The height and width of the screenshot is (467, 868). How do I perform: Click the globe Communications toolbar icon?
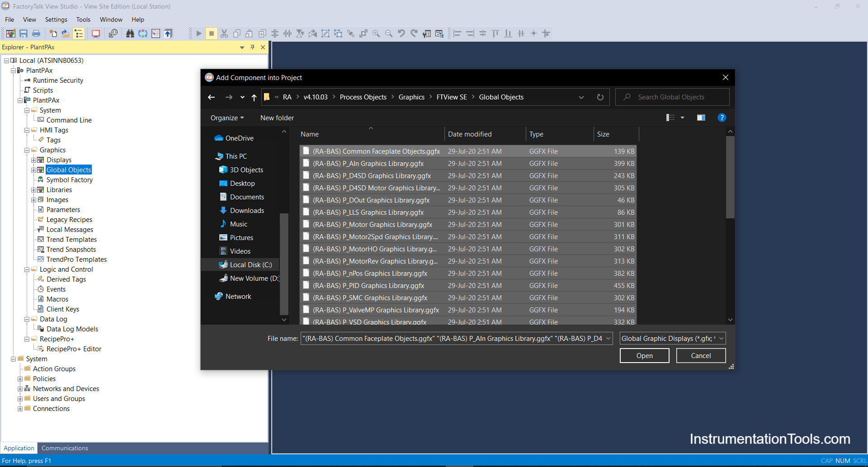coord(113,33)
